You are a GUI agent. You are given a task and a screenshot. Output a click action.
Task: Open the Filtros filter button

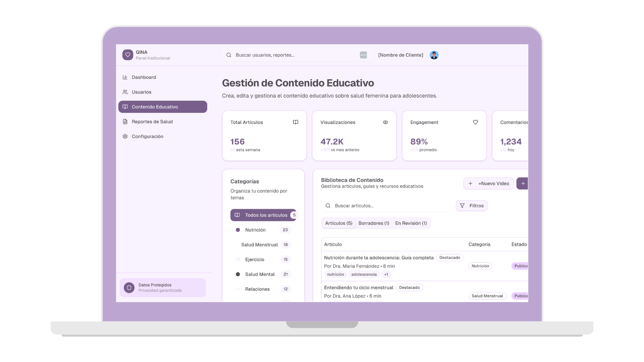471,206
